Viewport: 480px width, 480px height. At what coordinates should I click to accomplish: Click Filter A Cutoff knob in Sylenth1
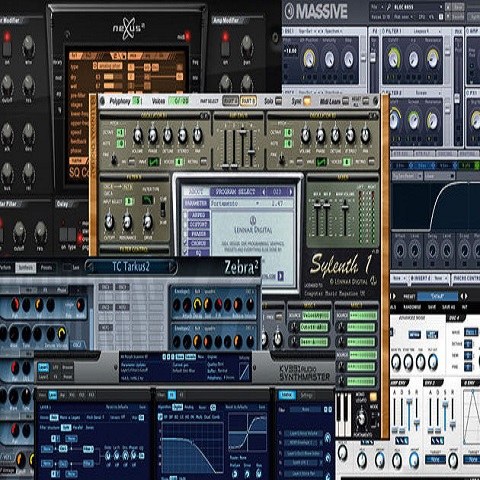(x=109, y=222)
